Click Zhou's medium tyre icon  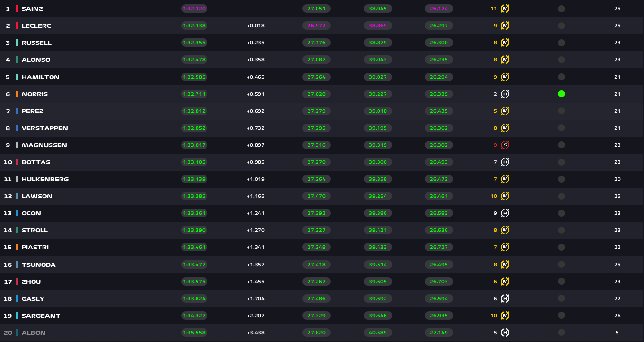(x=505, y=282)
